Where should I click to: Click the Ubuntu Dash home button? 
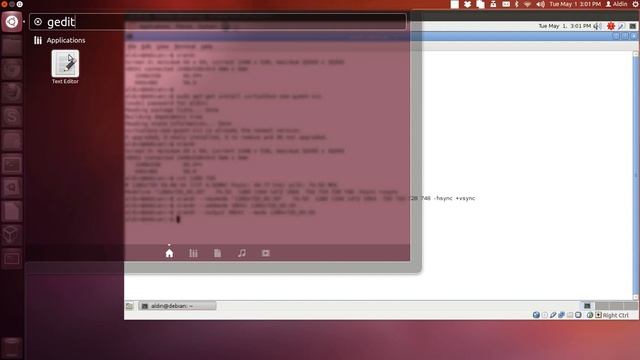coord(11,22)
